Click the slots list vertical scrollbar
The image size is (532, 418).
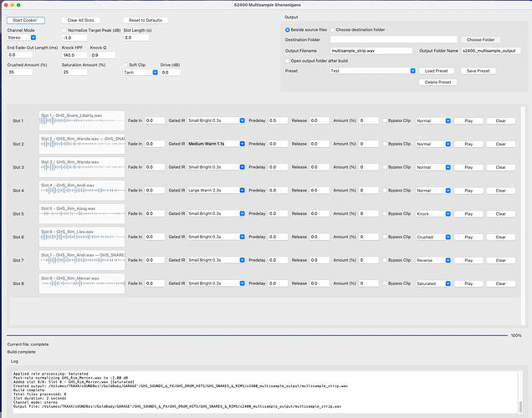tap(523, 216)
